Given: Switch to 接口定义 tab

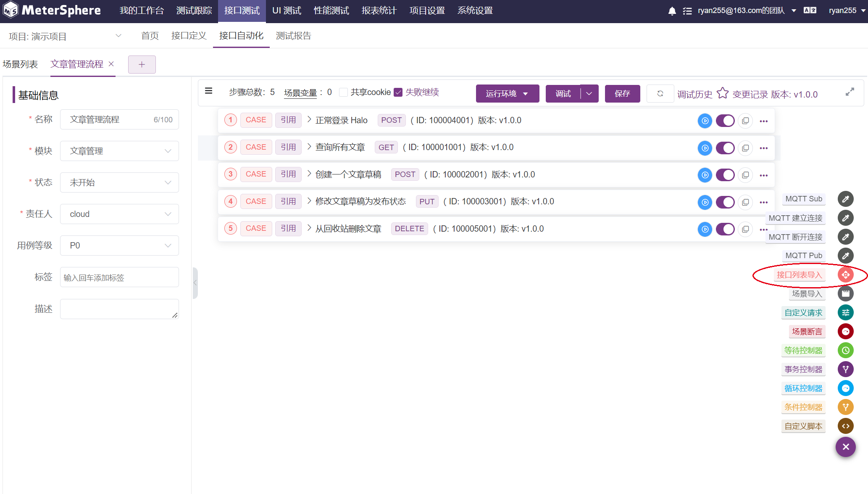Looking at the screenshot, I should tap(189, 36).
